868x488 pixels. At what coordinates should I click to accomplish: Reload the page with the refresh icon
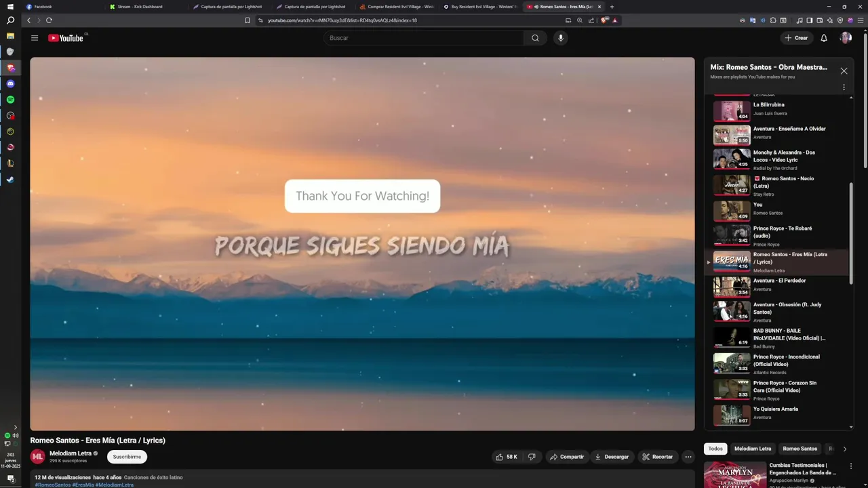[x=49, y=20]
